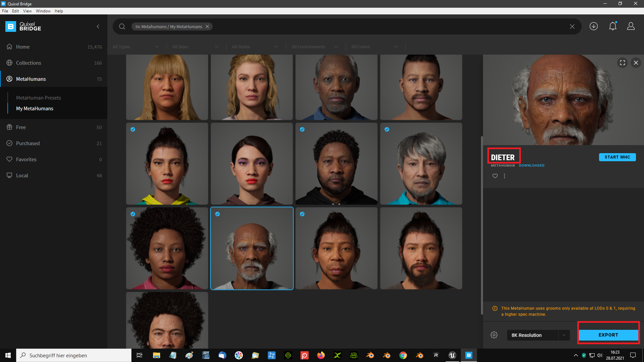Select the gray-haired man in teal shirt thumbnail
The height and width of the screenshot is (362, 644).
pyautogui.click(x=421, y=164)
